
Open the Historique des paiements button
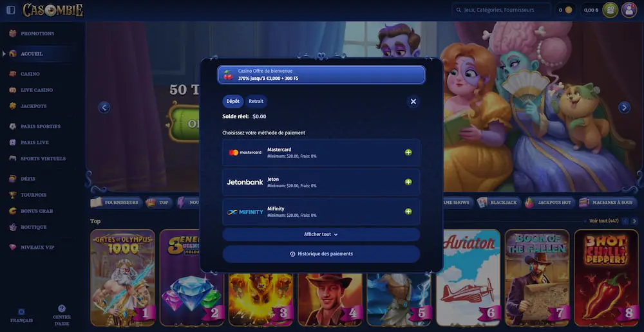tap(321, 254)
